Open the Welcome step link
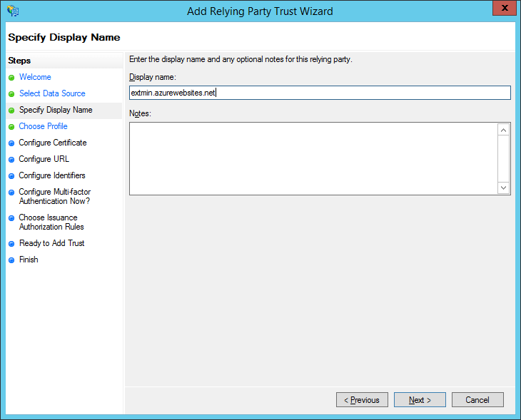 (35, 77)
